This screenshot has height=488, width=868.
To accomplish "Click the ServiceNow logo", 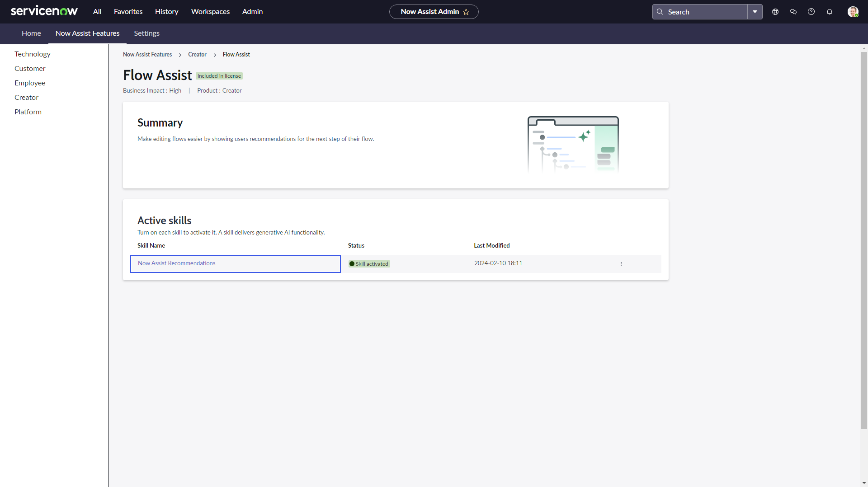I will [x=44, y=10].
